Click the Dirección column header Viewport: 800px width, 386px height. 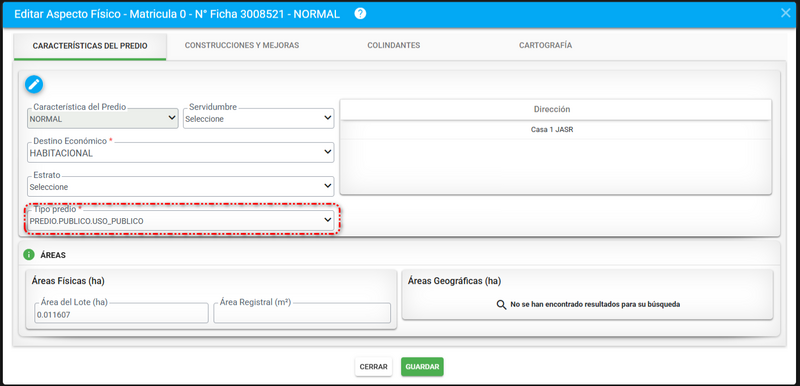click(555, 109)
